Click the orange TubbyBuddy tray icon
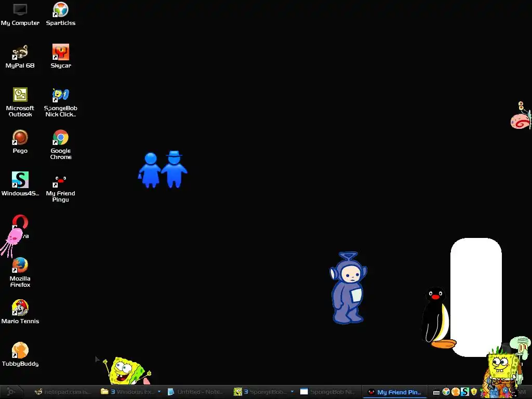The width and height of the screenshot is (532, 399). click(456, 392)
